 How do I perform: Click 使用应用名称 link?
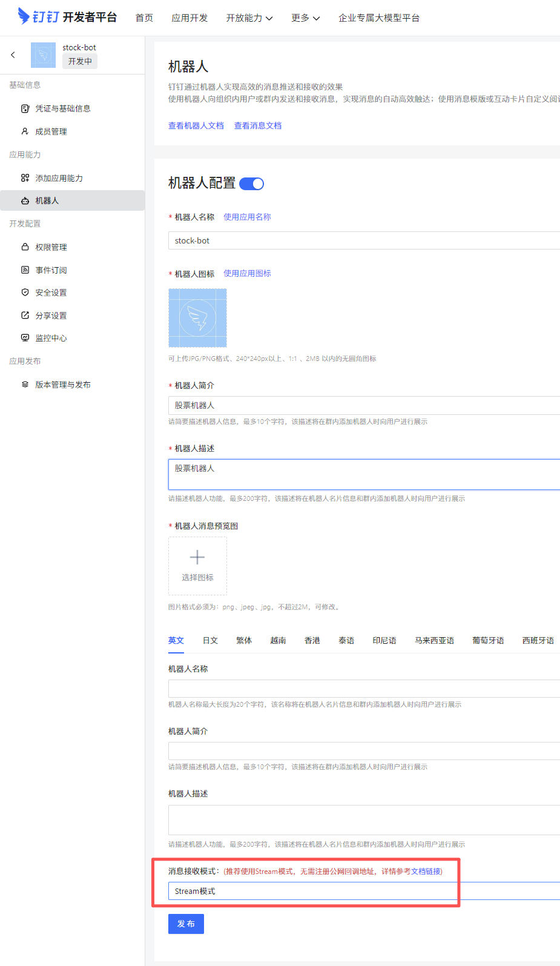247,217
